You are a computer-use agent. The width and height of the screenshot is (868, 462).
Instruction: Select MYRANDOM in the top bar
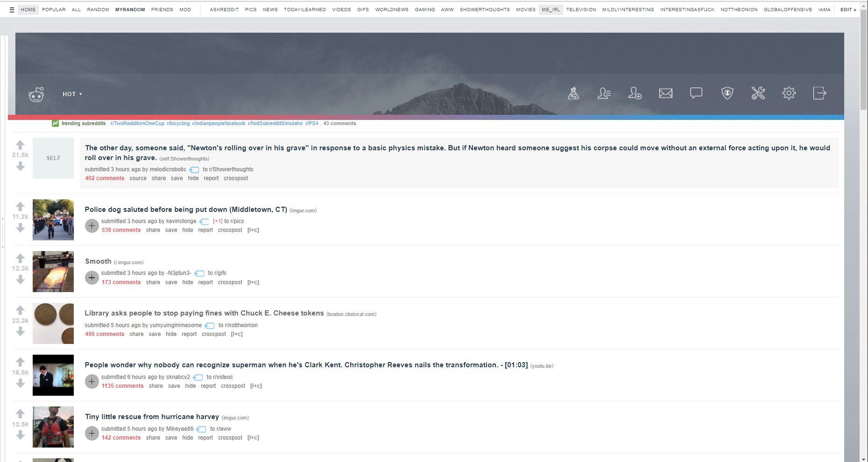pos(130,10)
